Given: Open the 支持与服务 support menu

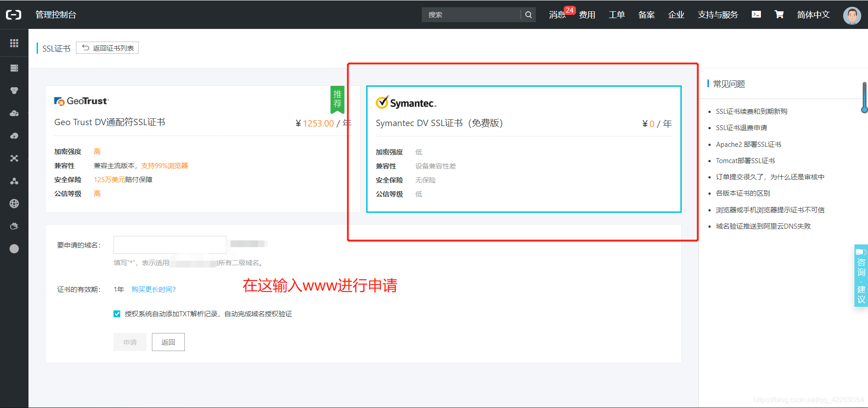Looking at the screenshot, I should point(717,15).
